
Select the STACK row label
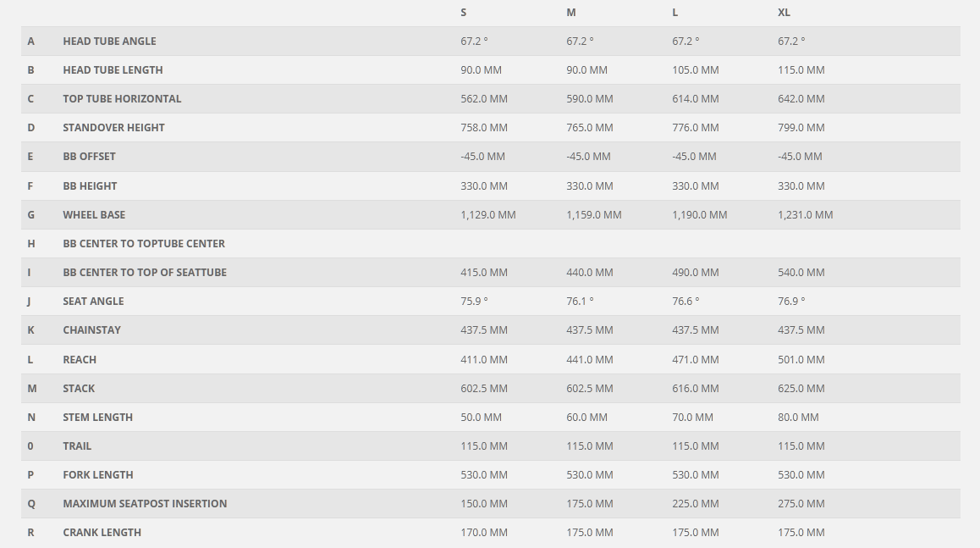pyautogui.click(x=79, y=389)
